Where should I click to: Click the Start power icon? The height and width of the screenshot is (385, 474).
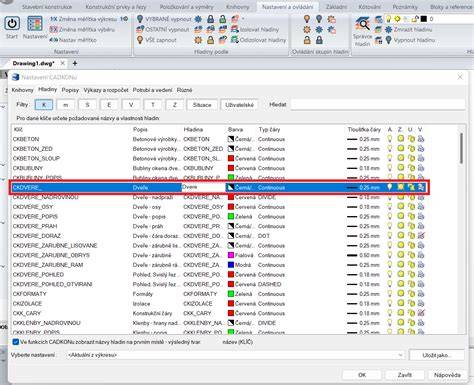[x=12, y=24]
